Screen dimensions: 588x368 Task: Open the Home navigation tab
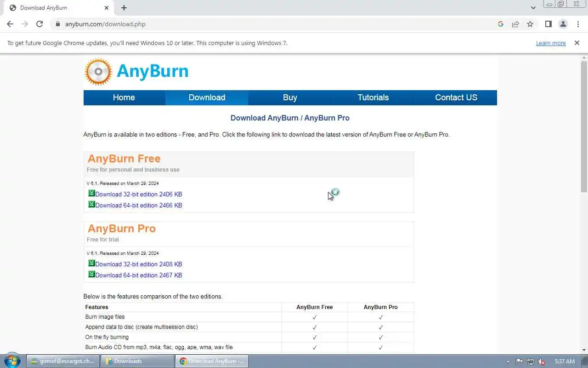pyautogui.click(x=124, y=98)
